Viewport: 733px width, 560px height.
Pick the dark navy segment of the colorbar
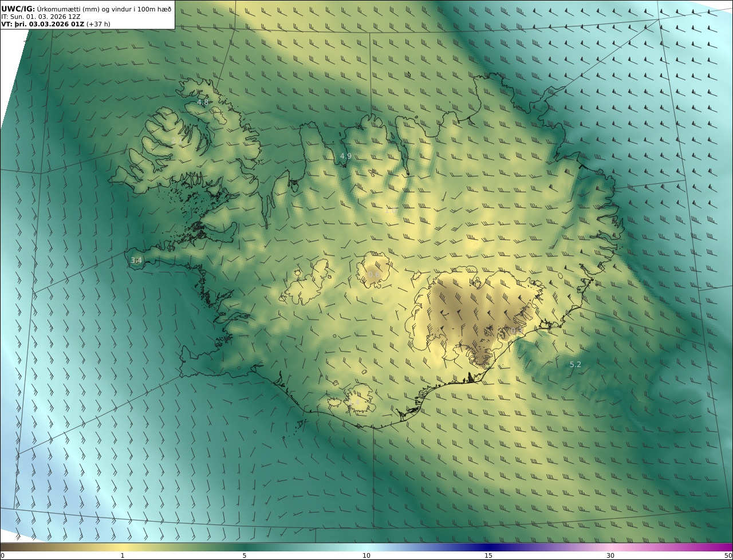488,547
